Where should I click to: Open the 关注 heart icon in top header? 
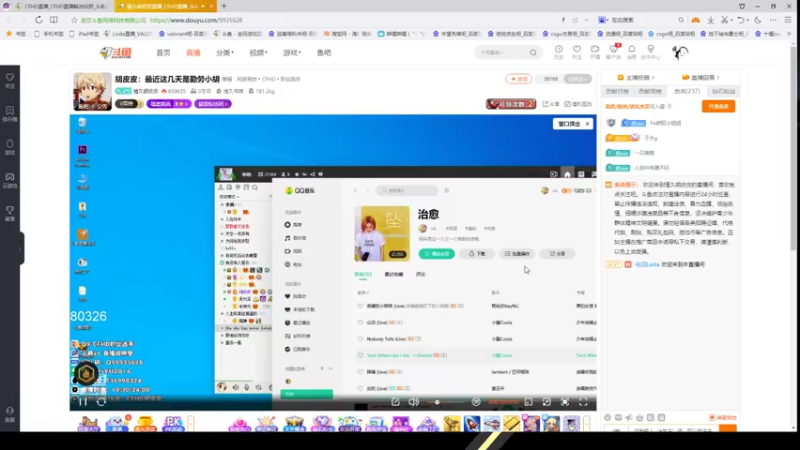pyautogui.click(x=577, y=52)
